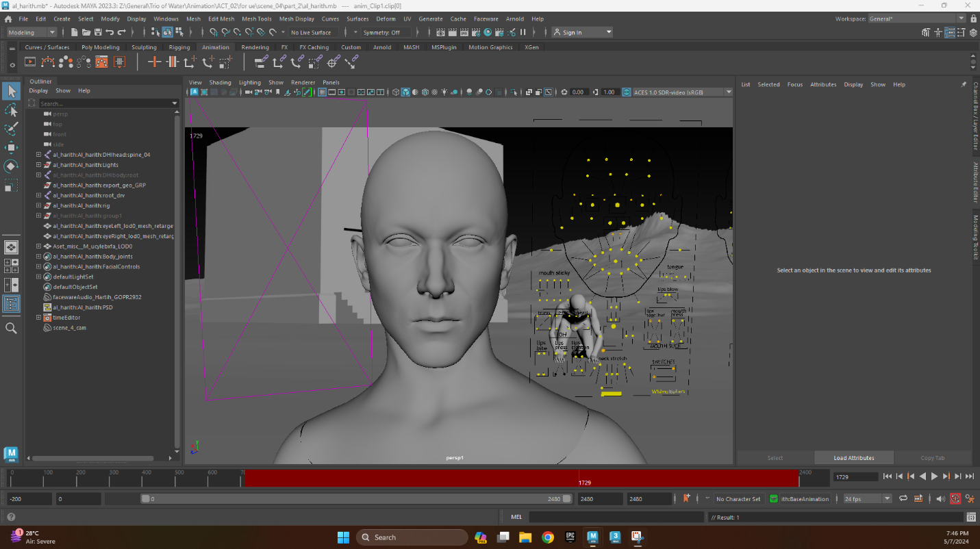This screenshot has height=549, width=980.
Task: Toggle the loop playback mode button
Action: (903, 499)
